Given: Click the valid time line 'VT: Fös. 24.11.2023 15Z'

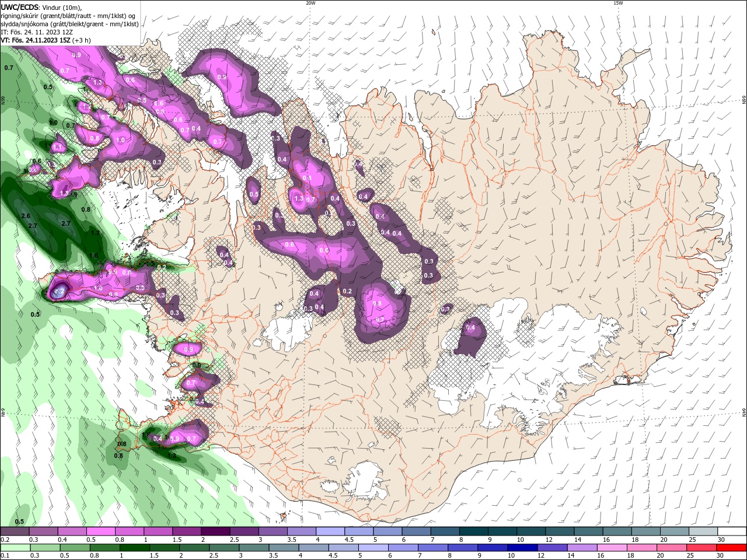Looking at the screenshot, I should click(x=37, y=40).
